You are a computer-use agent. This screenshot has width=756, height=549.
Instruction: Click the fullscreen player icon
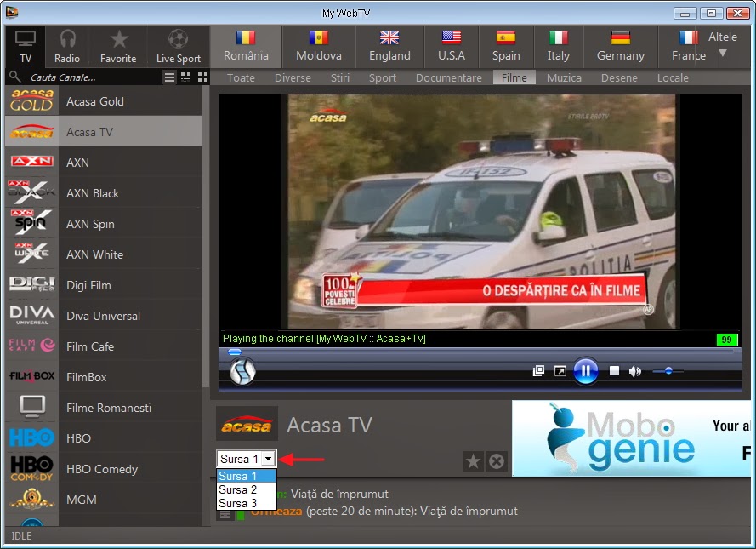tap(560, 371)
